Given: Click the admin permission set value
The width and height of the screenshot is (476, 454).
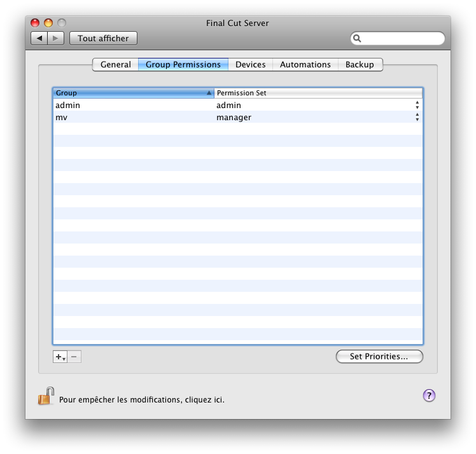Looking at the screenshot, I should [x=228, y=106].
